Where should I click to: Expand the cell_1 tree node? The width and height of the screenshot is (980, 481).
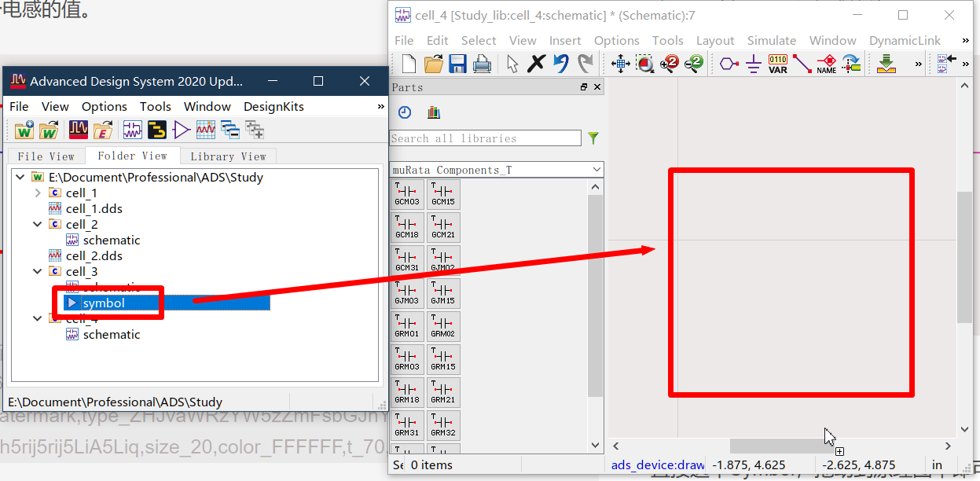pyautogui.click(x=38, y=193)
